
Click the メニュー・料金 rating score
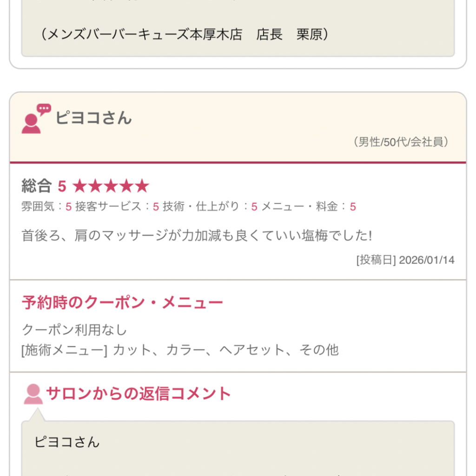point(353,207)
